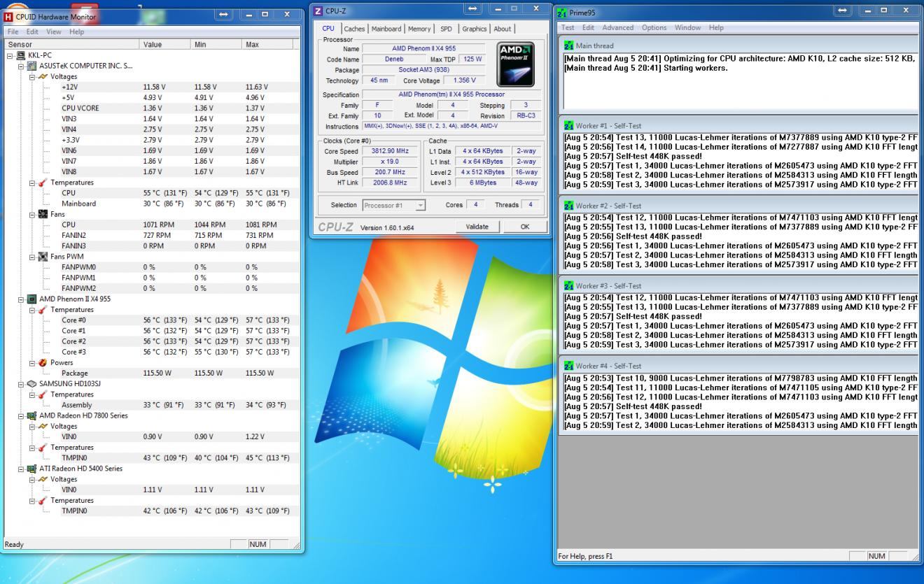The image size is (924, 584).
Task: Collapse the motherboard Voltages node
Action: point(31,76)
